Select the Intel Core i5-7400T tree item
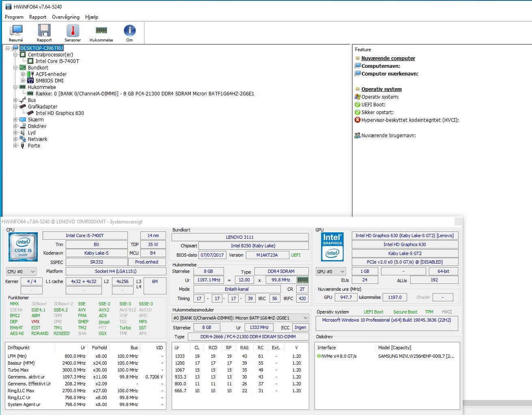The height and width of the screenshot is (415, 532). tap(57, 61)
